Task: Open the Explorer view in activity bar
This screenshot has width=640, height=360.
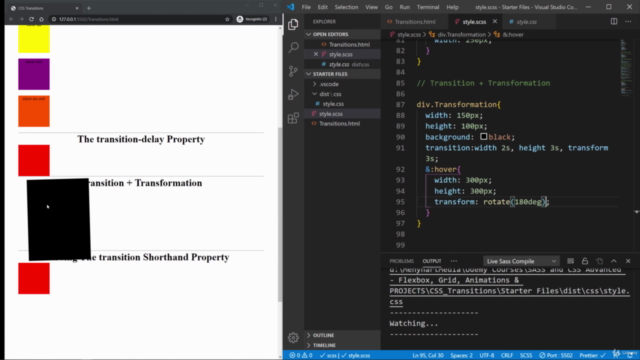Action: [x=293, y=24]
